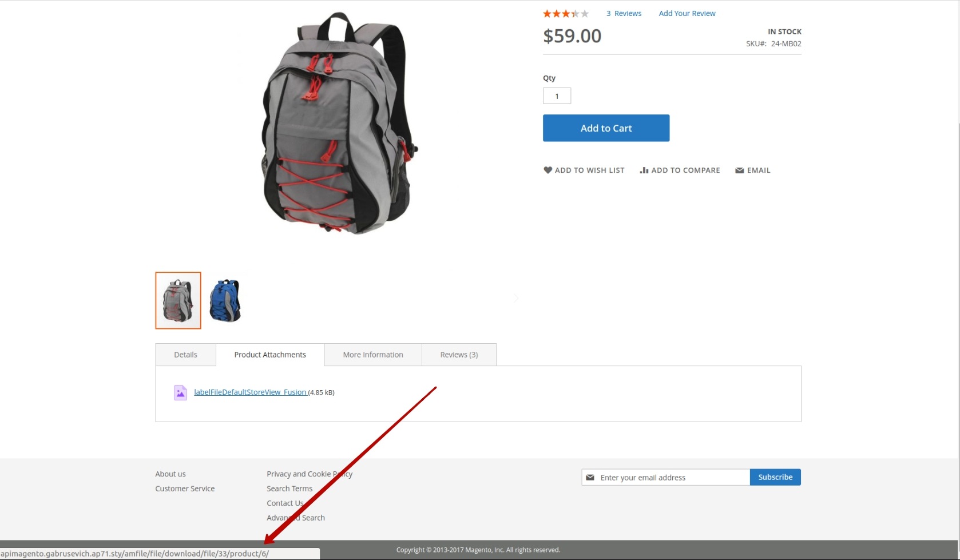The width and height of the screenshot is (960, 560).
Task: Open the Reviews (3) tab
Action: (459, 355)
